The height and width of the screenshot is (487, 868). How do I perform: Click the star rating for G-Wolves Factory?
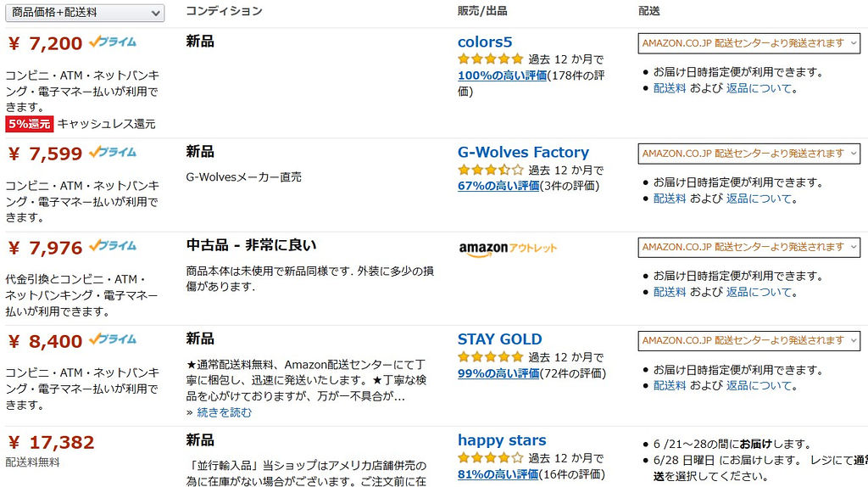click(x=491, y=170)
